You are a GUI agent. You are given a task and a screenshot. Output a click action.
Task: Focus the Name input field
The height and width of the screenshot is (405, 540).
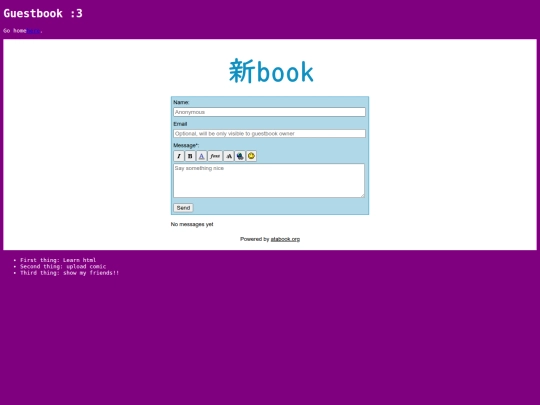click(269, 112)
